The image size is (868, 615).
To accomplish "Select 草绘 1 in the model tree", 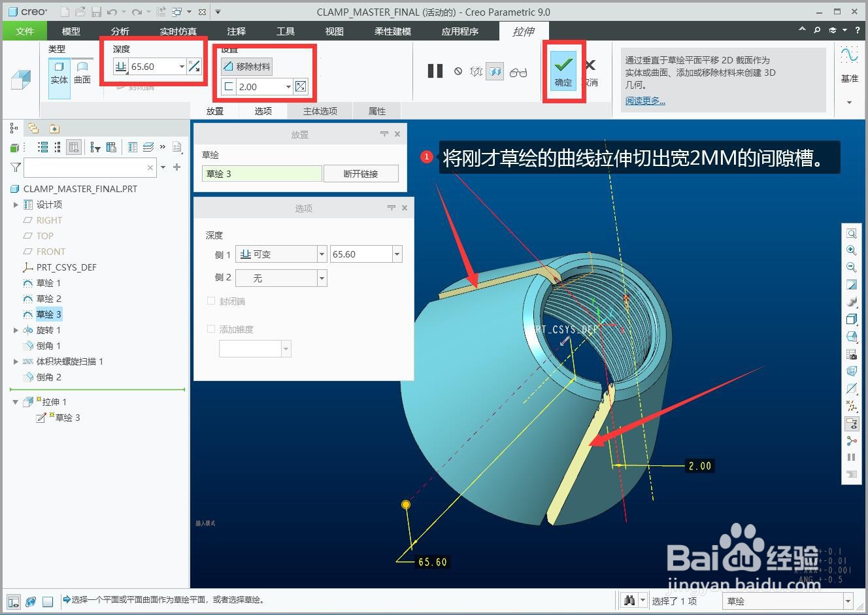I will [48, 283].
